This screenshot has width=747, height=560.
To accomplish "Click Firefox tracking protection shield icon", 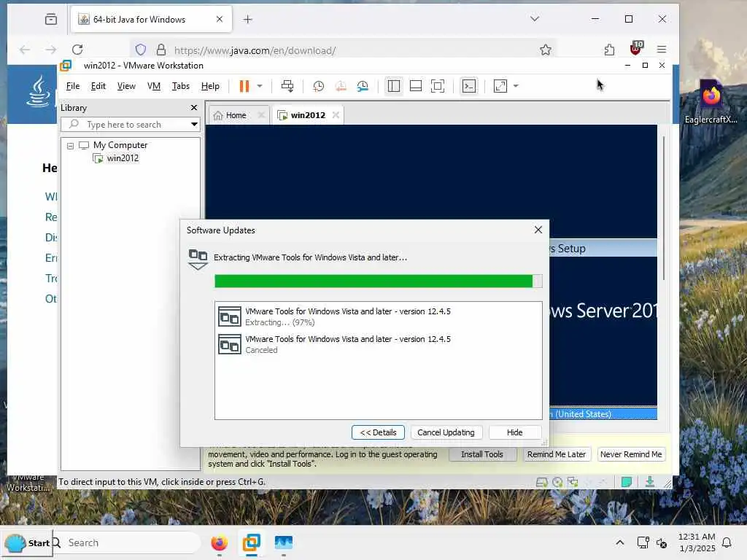I will 141,50.
